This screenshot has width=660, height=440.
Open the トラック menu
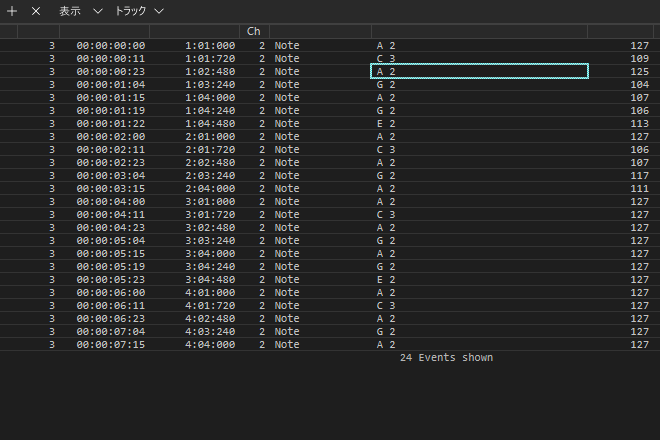tap(129, 10)
